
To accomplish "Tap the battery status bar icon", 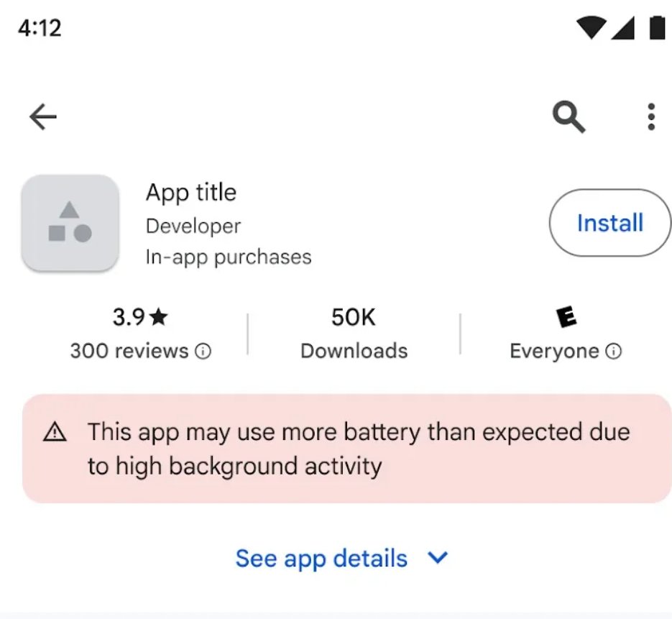I will pyautogui.click(x=657, y=28).
